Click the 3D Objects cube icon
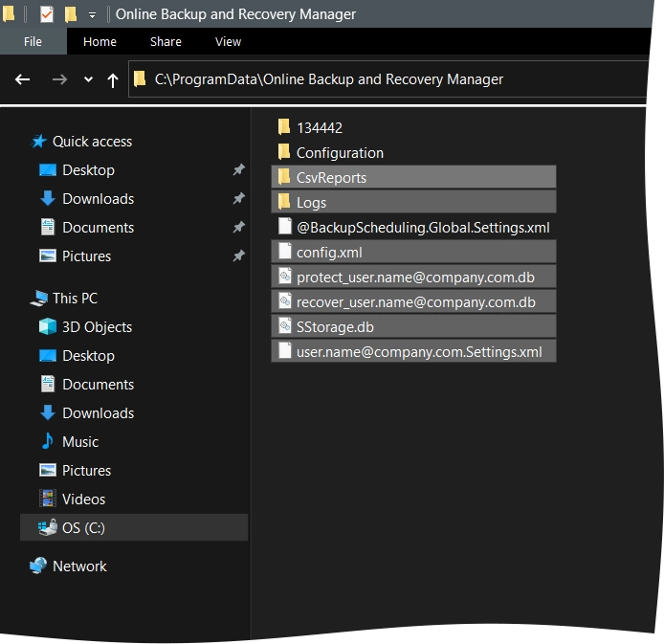664x644 pixels. [x=48, y=326]
